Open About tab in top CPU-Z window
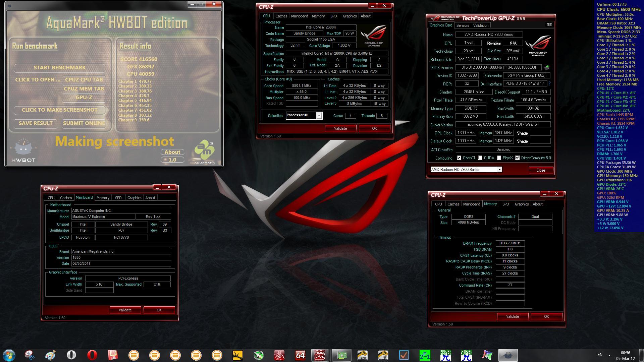The image size is (644, 362). pyautogui.click(x=365, y=16)
